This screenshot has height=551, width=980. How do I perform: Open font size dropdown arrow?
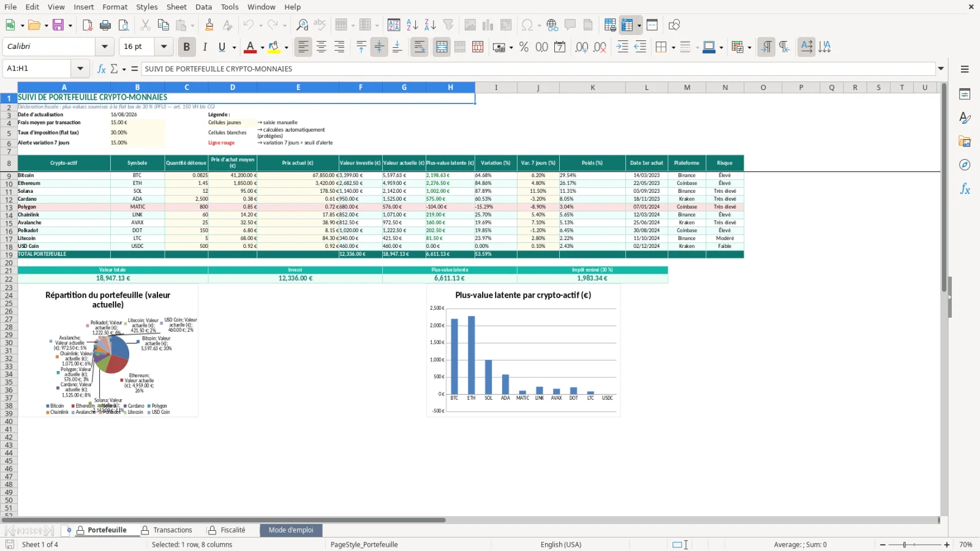(x=164, y=47)
